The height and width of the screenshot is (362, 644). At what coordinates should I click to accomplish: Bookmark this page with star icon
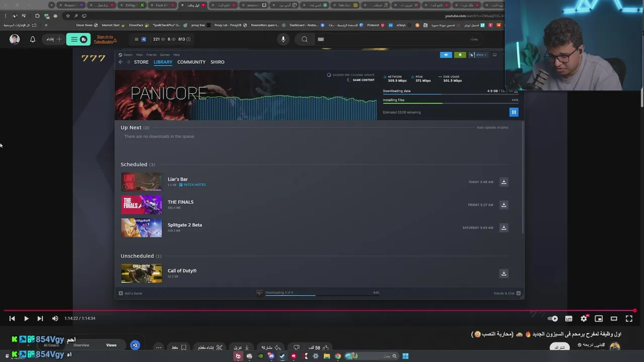[x=68, y=16]
